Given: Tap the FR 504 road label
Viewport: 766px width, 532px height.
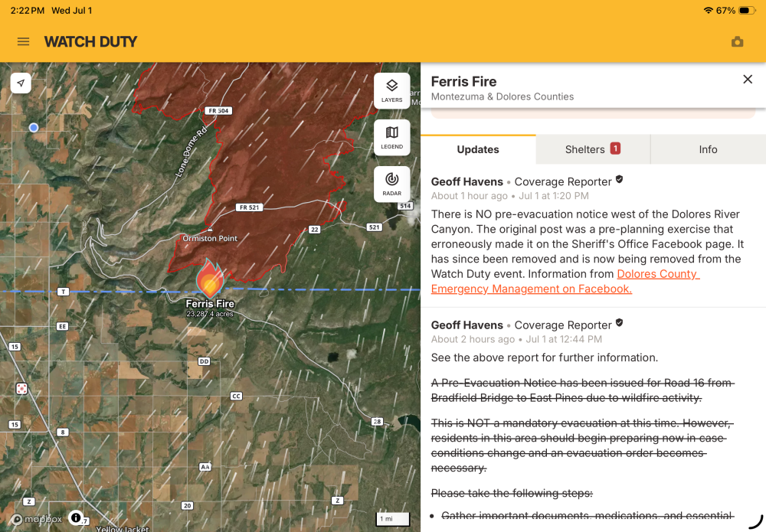Looking at the screenshot, I should coord(218,111).
